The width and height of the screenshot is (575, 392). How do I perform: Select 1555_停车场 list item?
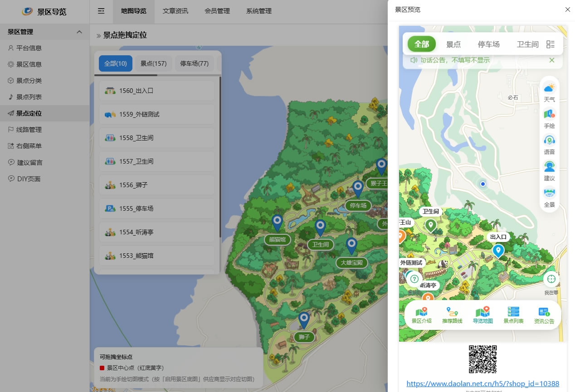click(x=157, y=208)
